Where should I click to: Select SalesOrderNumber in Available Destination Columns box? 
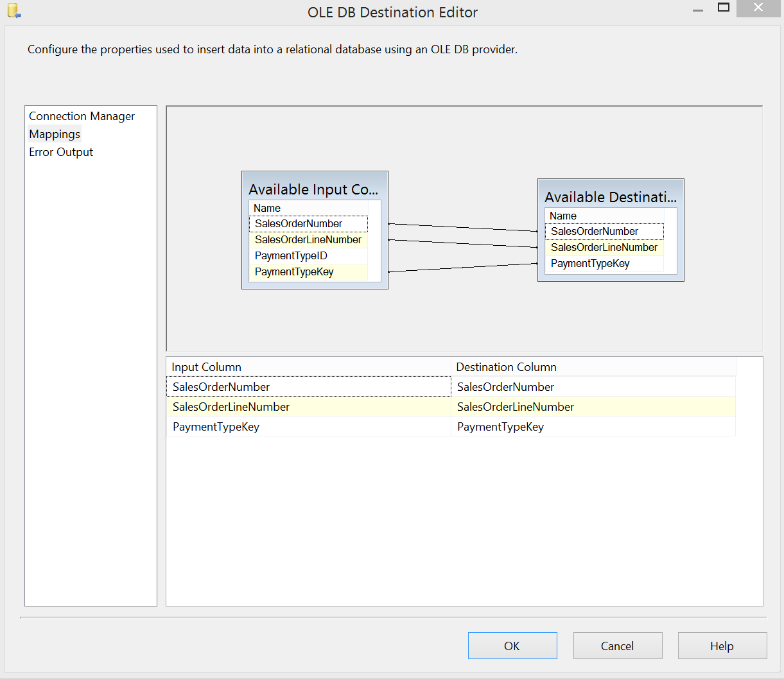point(595,231)
